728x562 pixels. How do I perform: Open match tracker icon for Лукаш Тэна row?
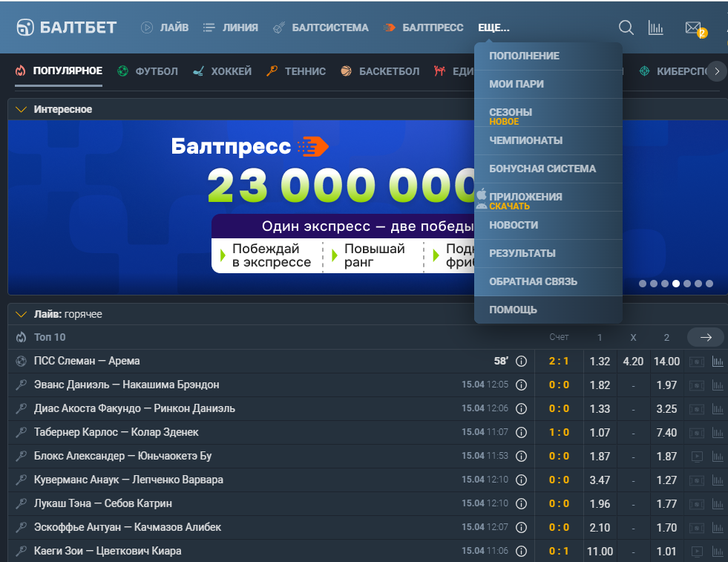pyautogui.click(x=696, y=503)
